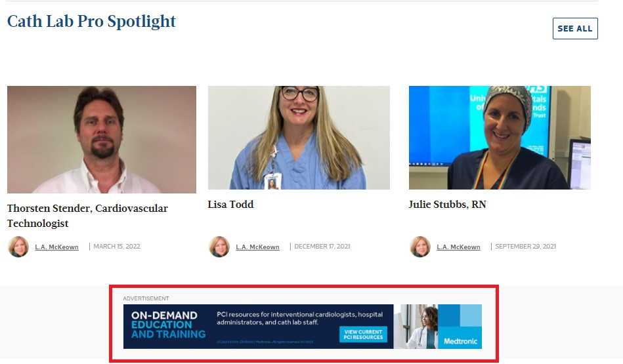
Task: Open the Lisa Todd article title
Action: (230, 205)
